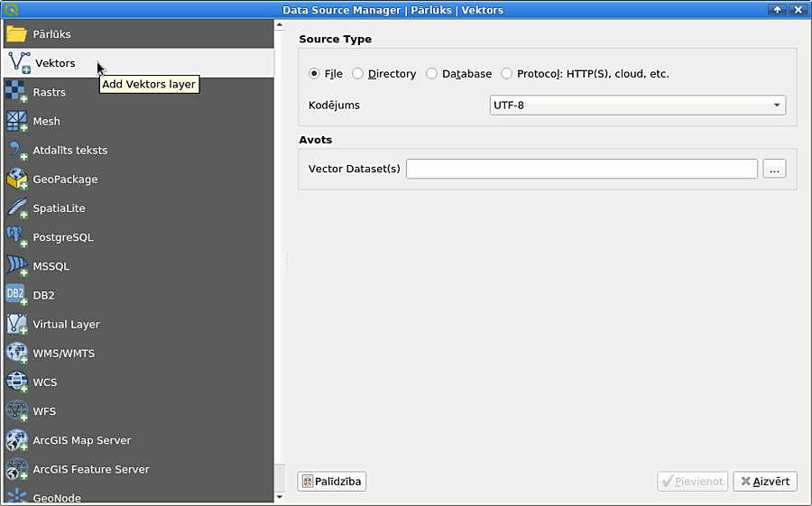This screenshot has width=812, height=506.
Task: Click the GeoPackage box icon
Action: 16,179
